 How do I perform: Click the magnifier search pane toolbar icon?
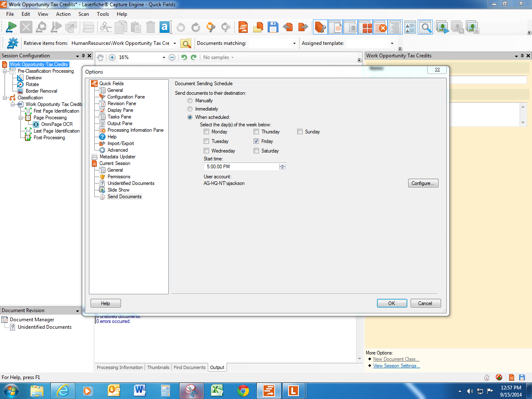coord(425,27)
